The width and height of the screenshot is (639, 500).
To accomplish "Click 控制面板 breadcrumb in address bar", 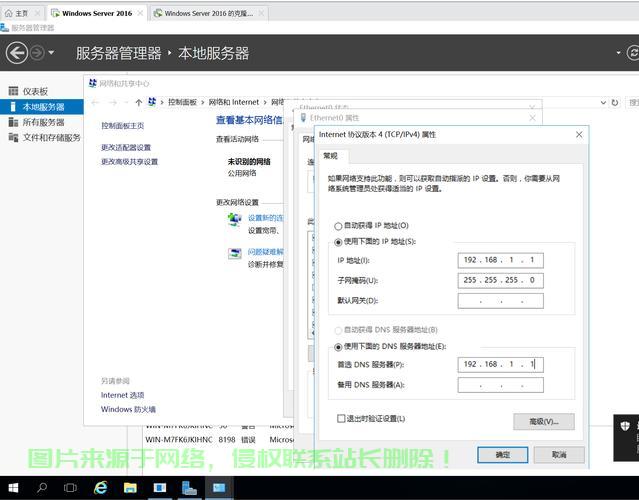I will 183,102.
